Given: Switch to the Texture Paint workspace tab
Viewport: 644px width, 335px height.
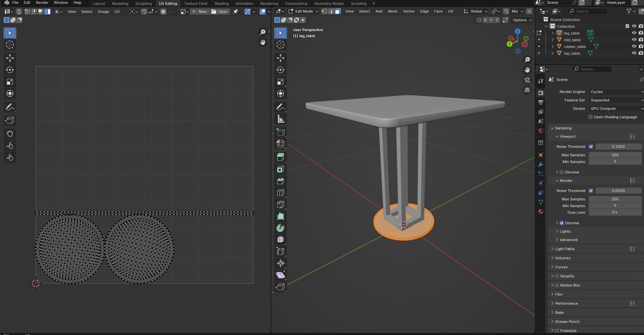Looking at the screenshot, I should click(x=196, y=3).
